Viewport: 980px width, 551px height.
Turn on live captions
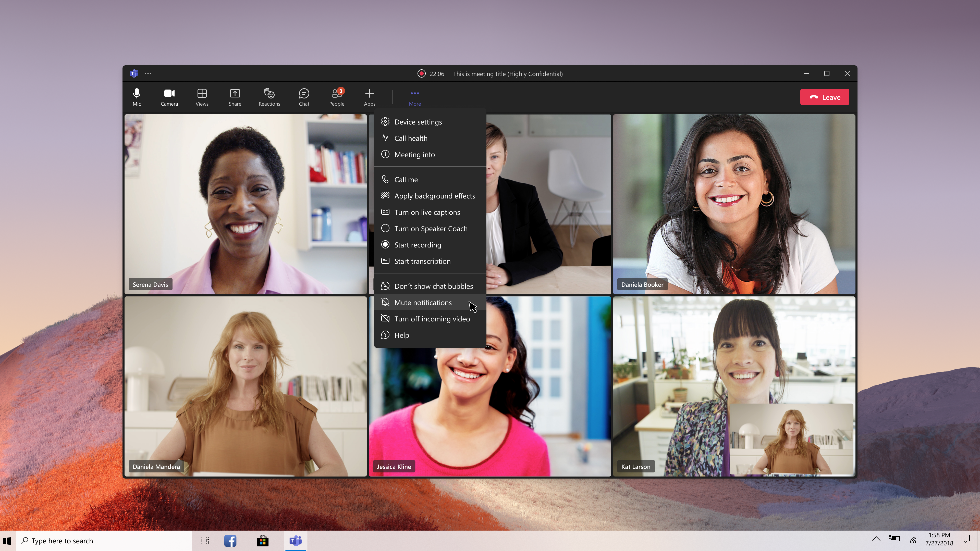click(x=427, y=212)
